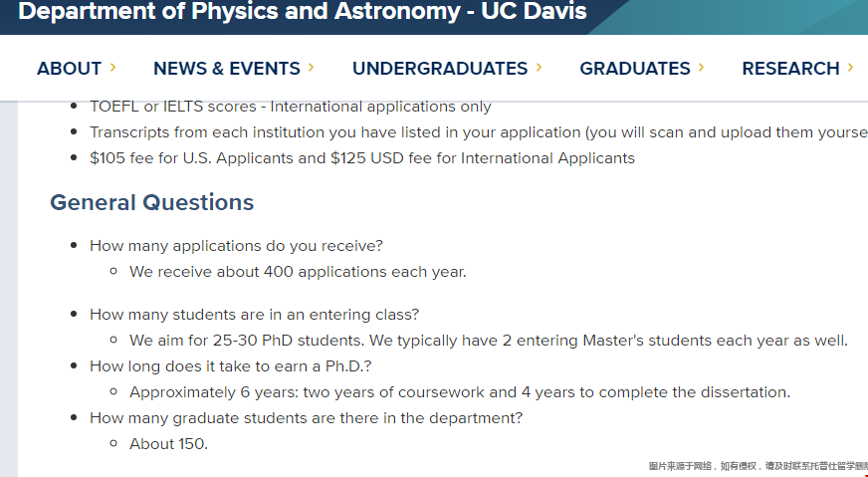Screen dimensions: 868x477
Task: Open the NEWS & EVENTS menu
Action: (x=226, y=68)
